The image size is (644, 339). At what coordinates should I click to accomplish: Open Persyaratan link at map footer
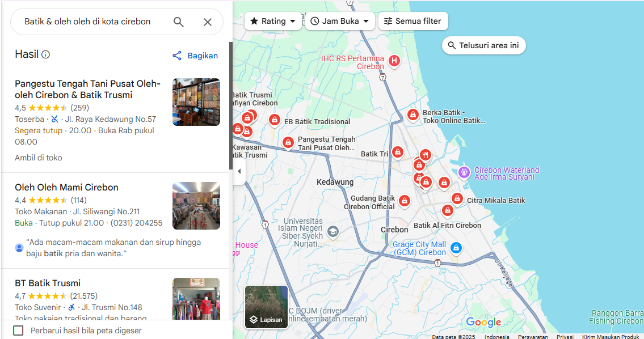coord(533,337)
